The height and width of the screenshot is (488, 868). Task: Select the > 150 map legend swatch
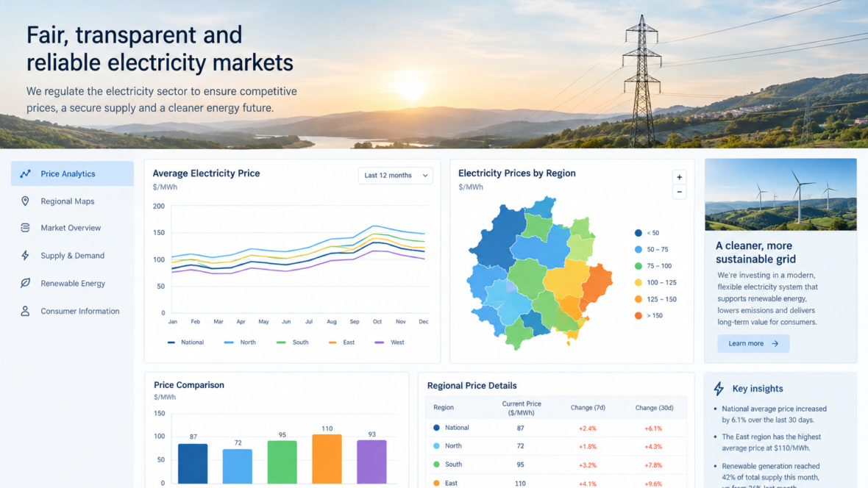638,315
